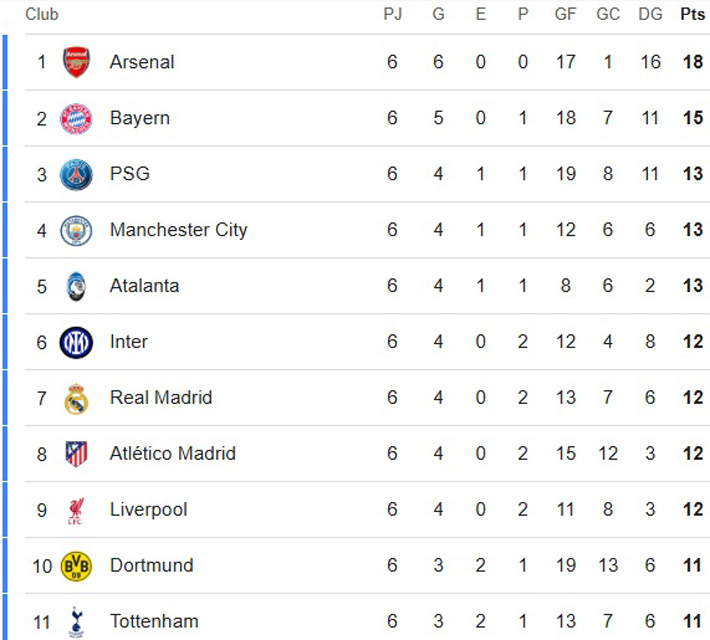Click the Dortmund BVB crest
This screenshot has width=710, height=640.
[x=76, y=566]
